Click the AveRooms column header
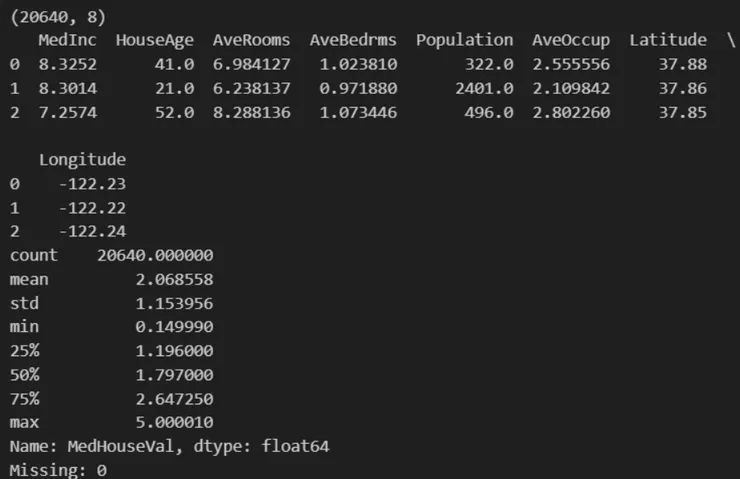Screen dimensions: 740x479 tap(251, 40)
